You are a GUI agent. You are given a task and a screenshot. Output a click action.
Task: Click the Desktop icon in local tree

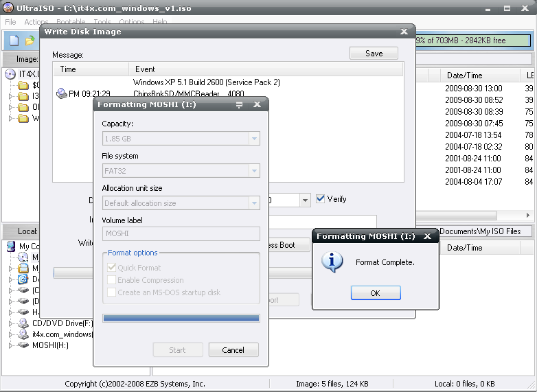[x=23, y=279]
